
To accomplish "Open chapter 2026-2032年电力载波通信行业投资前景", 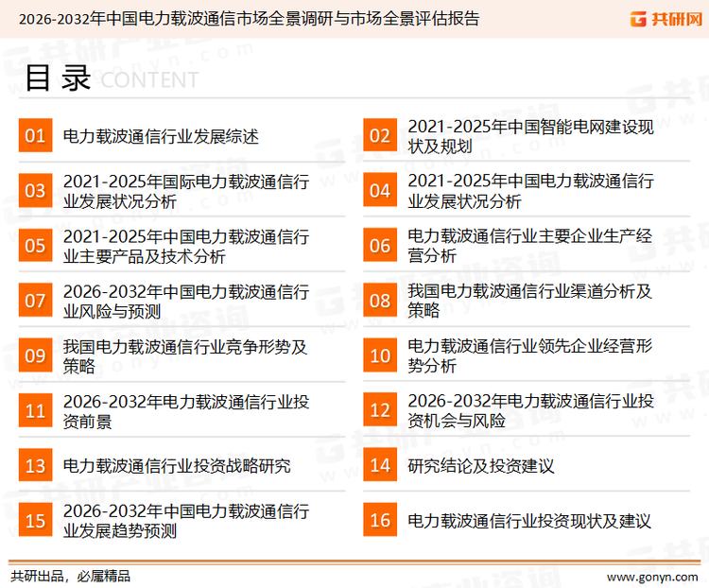I will [186, 411].
